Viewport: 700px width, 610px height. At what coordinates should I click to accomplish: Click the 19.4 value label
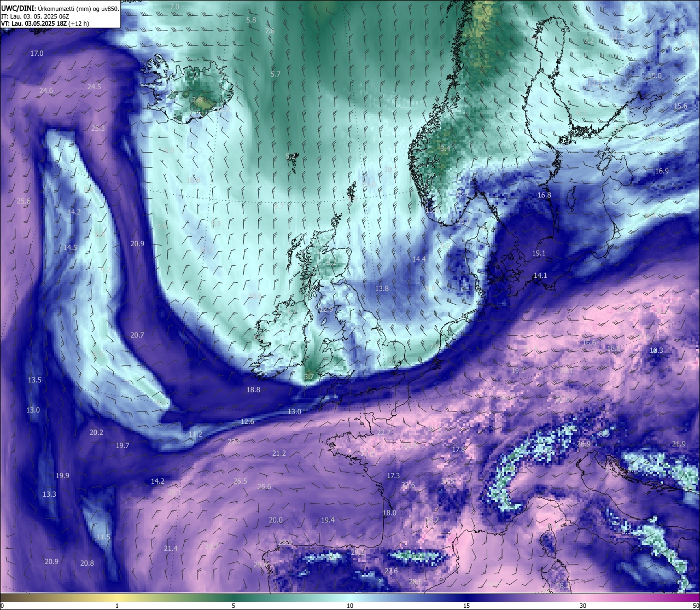coord(328,520)
